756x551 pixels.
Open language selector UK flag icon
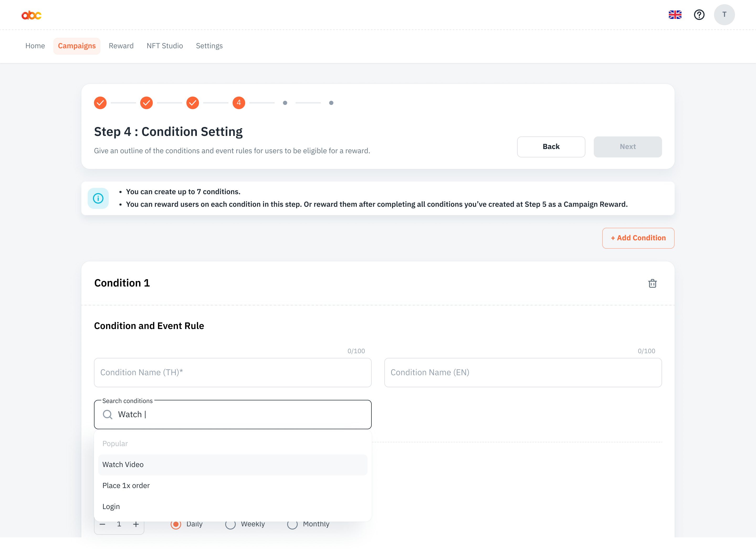(675, 15)
